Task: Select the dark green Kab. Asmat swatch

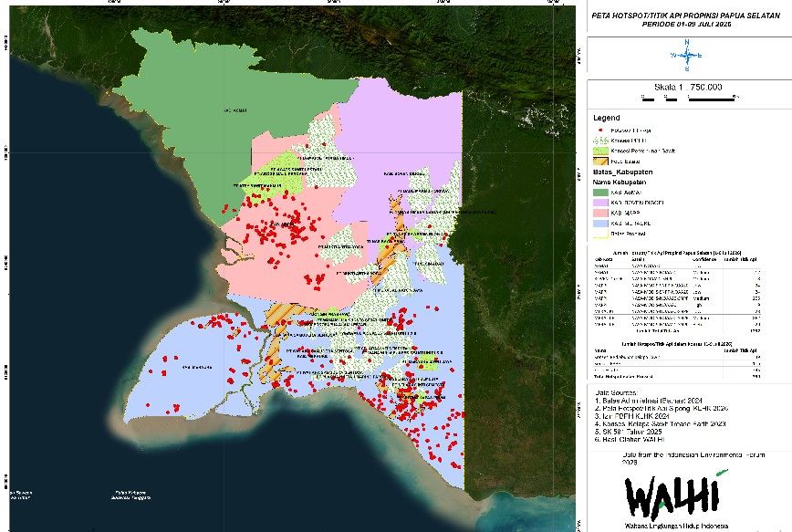Action: (x=600, y=192)
